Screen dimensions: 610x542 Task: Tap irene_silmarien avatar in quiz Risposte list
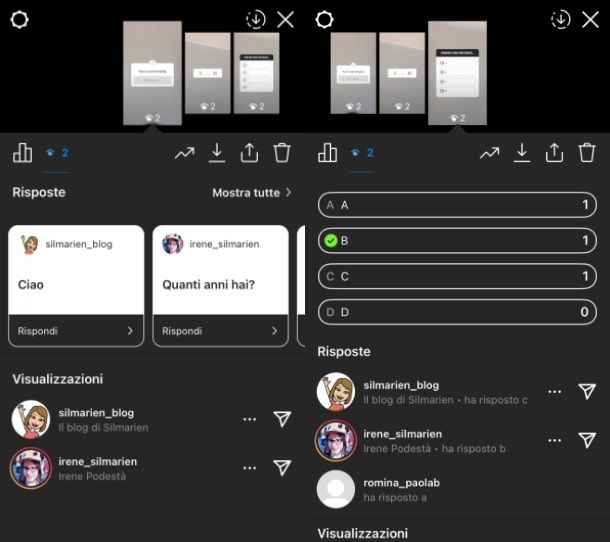tap(336, 440)
